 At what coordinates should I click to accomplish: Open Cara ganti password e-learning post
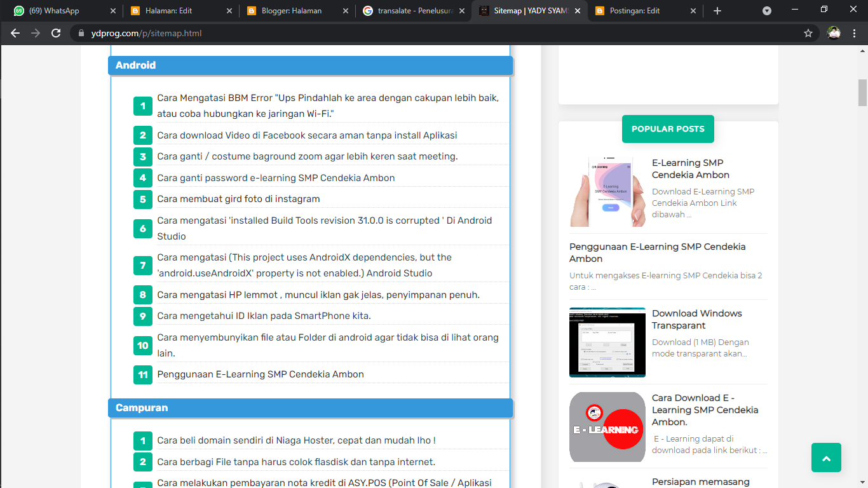276,178
